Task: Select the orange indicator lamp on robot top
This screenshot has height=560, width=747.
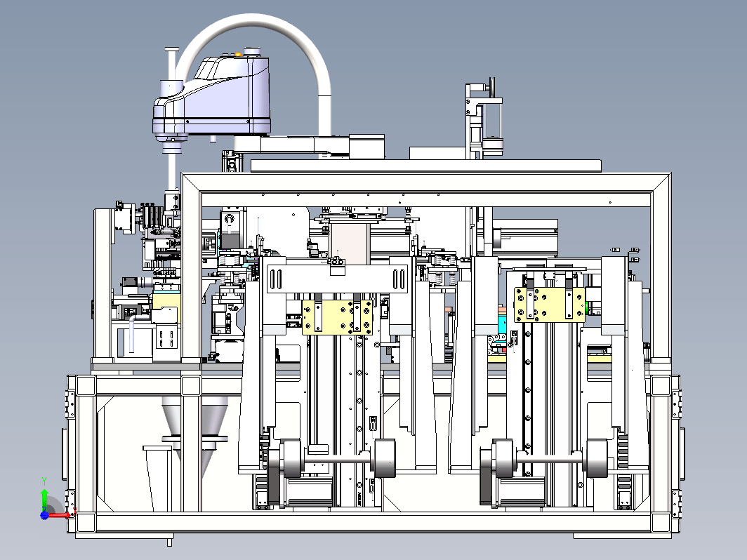Action: [x=238, y=55]
